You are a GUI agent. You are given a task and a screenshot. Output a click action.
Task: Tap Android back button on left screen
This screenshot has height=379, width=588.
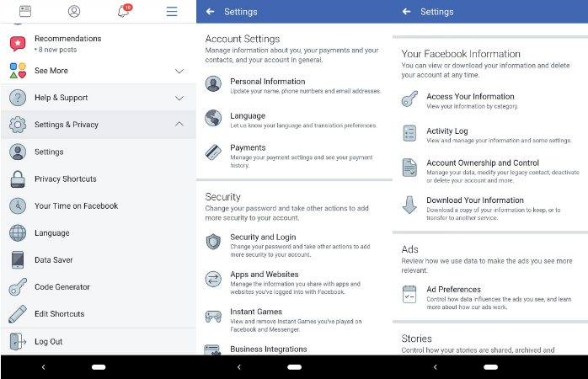43,367
